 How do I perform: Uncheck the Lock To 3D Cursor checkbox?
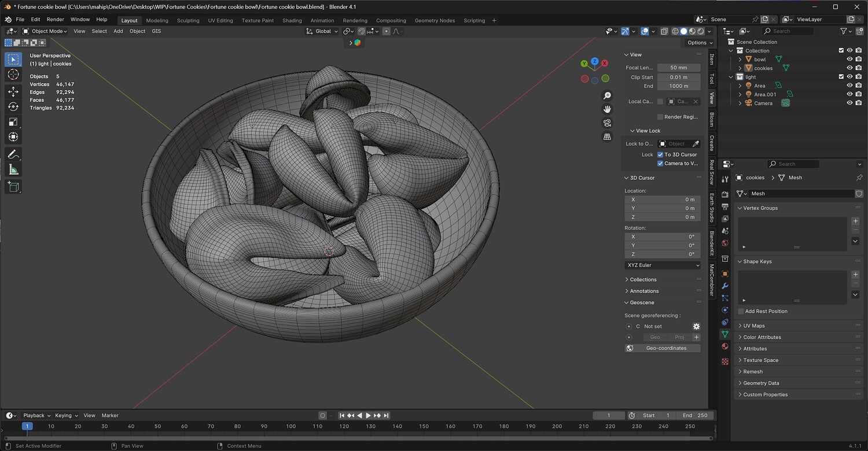(660, 154)
